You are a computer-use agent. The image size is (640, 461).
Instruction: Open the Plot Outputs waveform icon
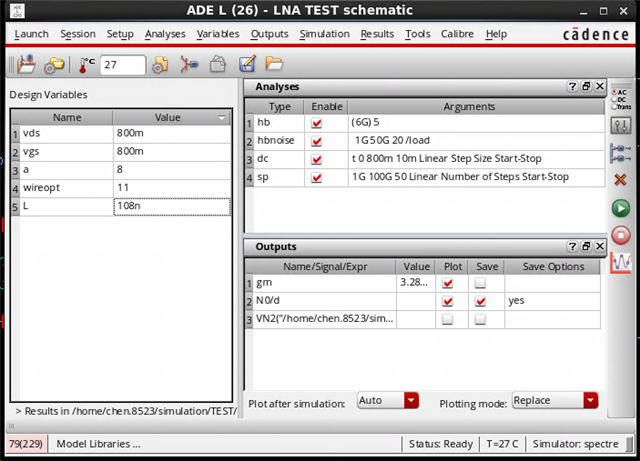[x=620, y=263]
